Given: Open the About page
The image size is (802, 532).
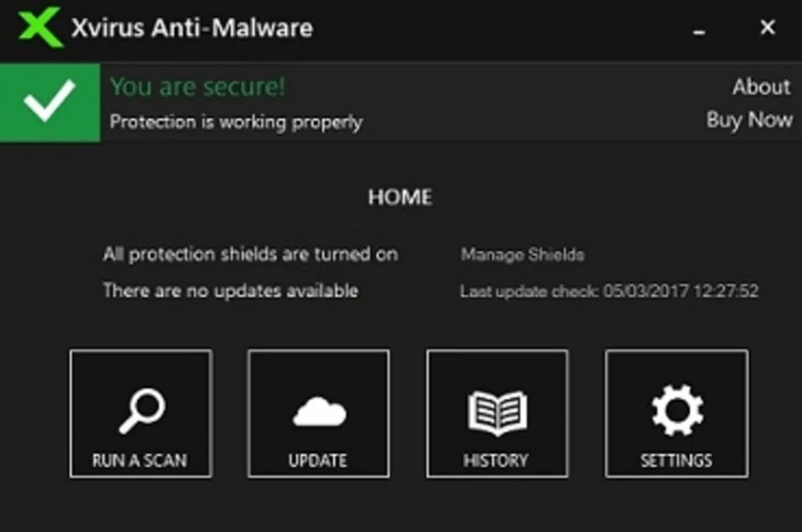Looking at the screenshot, I should coord(761,86).
